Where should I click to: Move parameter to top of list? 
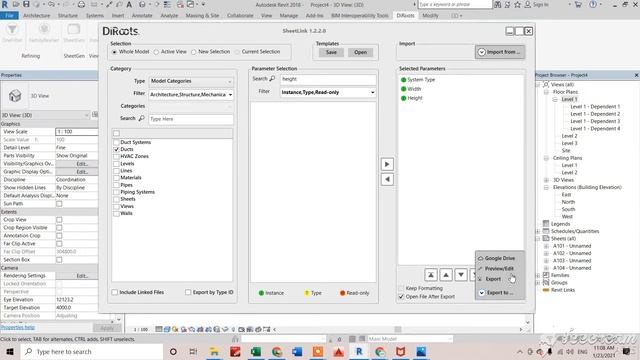(431, 275)
